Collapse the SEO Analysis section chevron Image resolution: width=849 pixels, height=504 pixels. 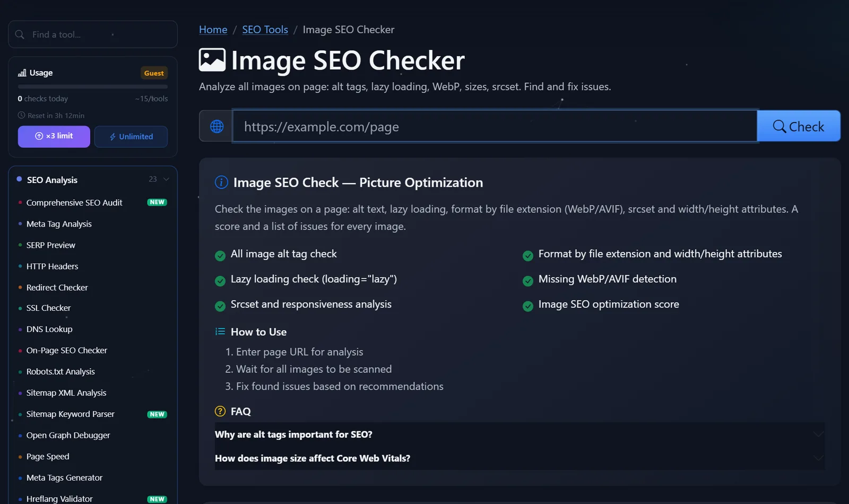[166, 179]
